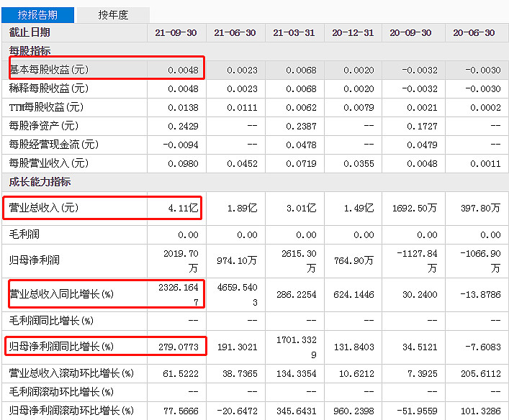Screen dimensions: 509x420
Task: Click the 191.3021 profit growth value
Action: click(238, 347)
